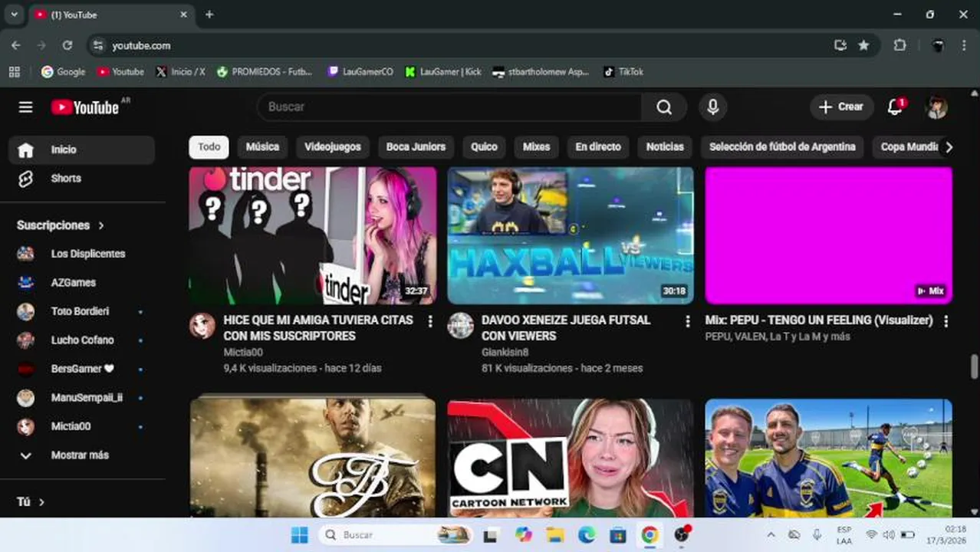Open Chrome three-dot menu

click(x=964, y=45)
